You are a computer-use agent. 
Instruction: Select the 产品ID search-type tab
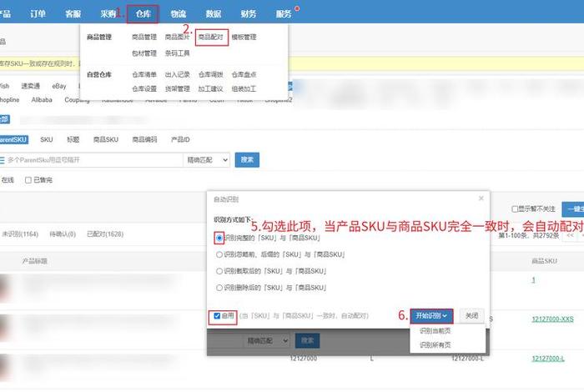point(180,139)
